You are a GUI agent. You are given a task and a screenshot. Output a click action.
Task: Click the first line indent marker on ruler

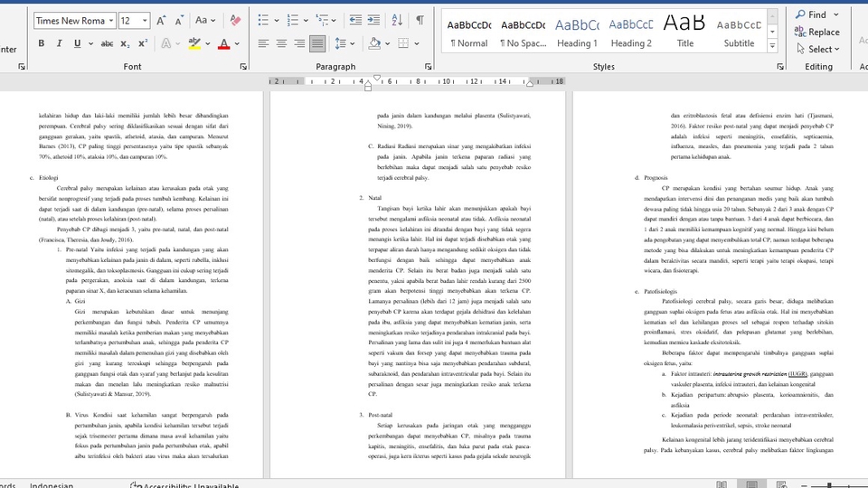[x=377, y=78]
